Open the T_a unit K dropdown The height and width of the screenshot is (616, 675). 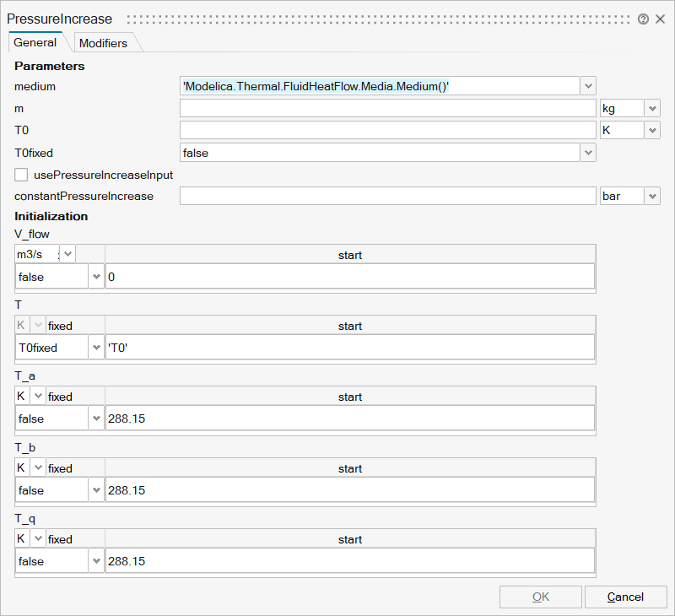point(37,397)
